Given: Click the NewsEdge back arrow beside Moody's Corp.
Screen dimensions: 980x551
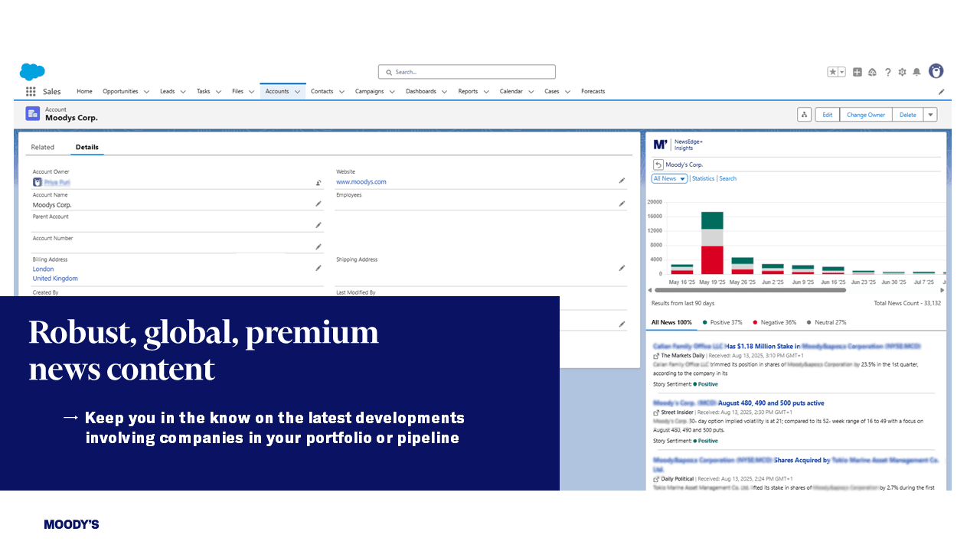Looking at the screenshot, I should tap(658, 165).
